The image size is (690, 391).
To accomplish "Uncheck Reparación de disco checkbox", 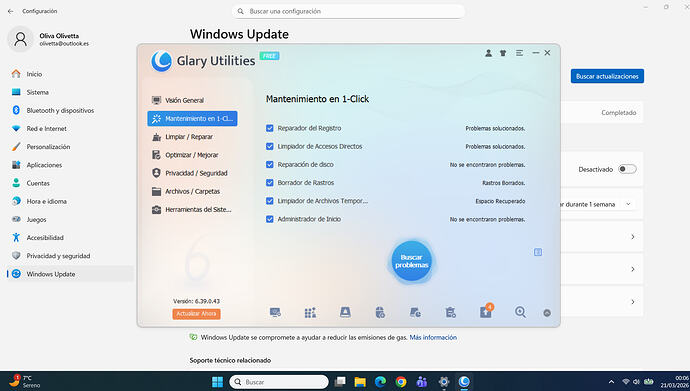I will (270, 164).
